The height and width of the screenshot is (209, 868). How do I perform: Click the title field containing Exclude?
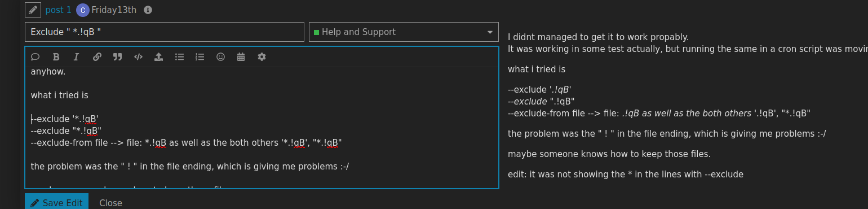point(165,32)
